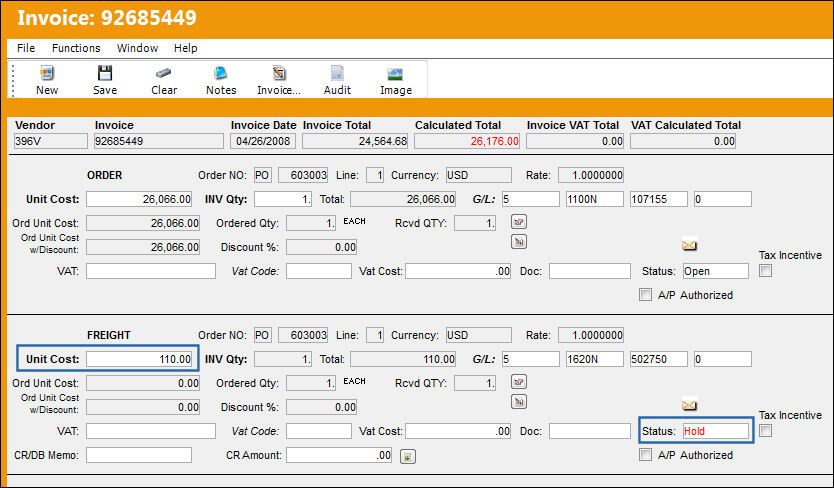Open the File menu

[x=26, y=48]
